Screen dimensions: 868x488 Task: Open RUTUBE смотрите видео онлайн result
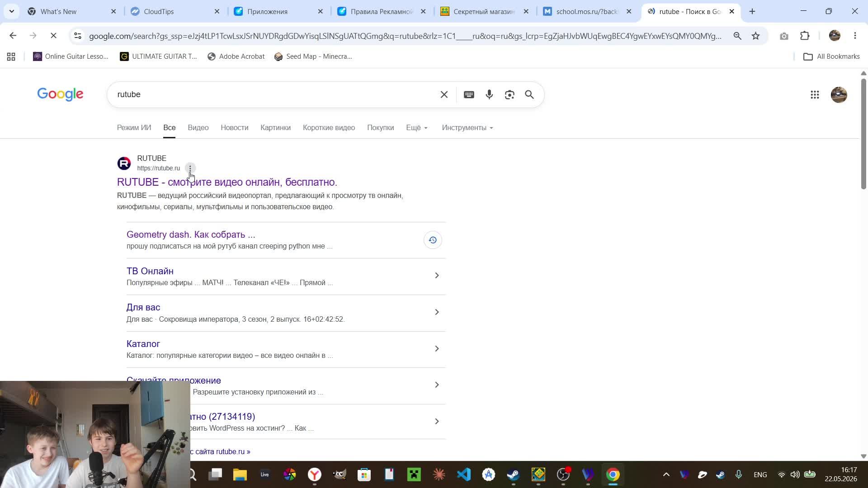point(227,182)
